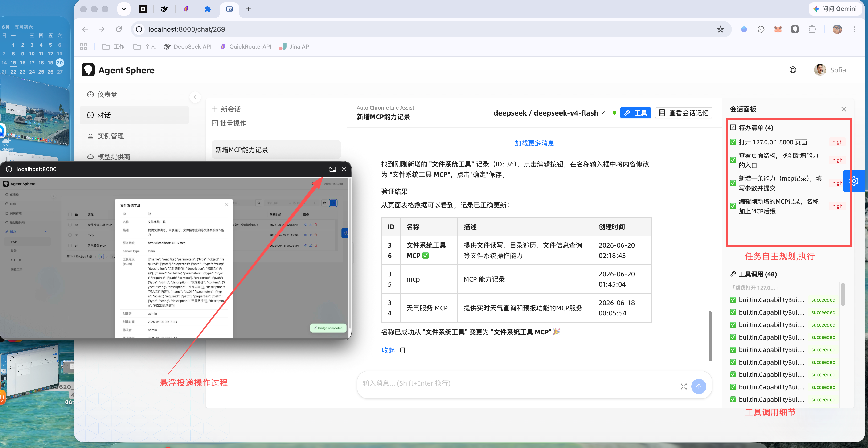The height and width of the screenshot is (448, 868).
Task: Select CLI 工具 in floating window sidebar
Action: [x=28, y=260]
